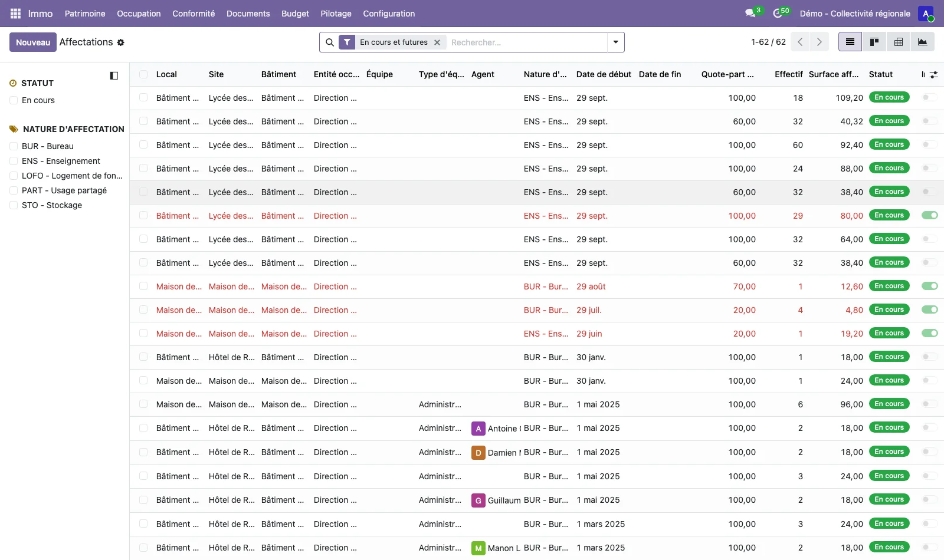Open the activities clock icon
The height and width of the screenshot is (560, 944).
(x=778, y=13)
